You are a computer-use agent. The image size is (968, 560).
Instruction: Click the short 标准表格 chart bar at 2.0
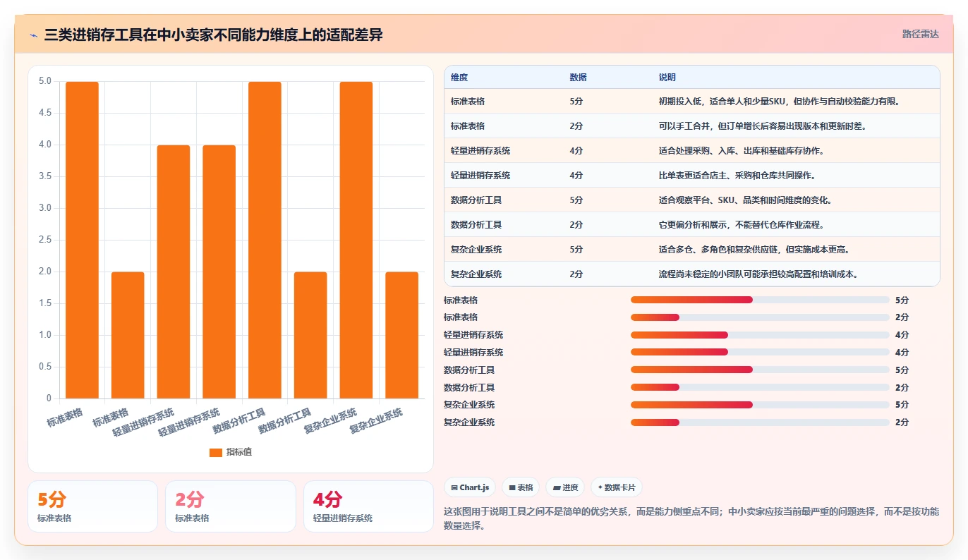[x=128, y=335]
